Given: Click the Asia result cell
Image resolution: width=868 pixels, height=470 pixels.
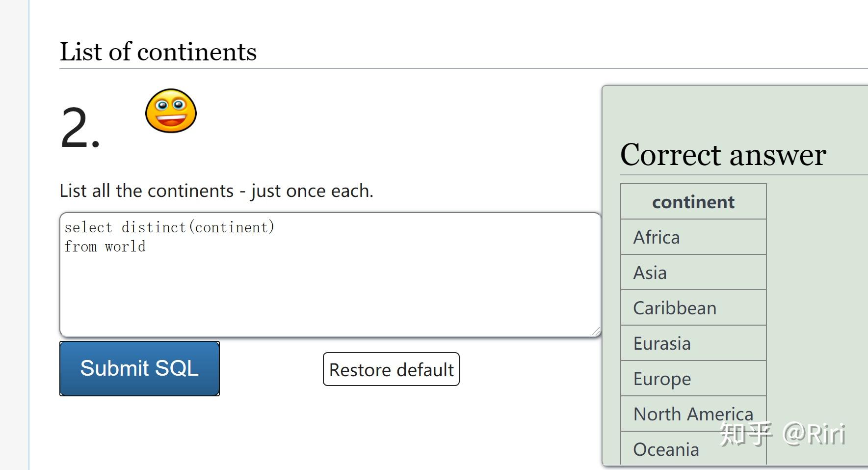Looking at the screenshot, I should 693,273.
